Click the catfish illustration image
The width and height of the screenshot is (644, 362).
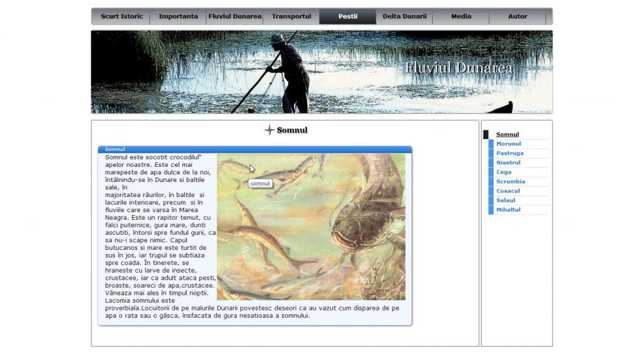coord(311,227)
